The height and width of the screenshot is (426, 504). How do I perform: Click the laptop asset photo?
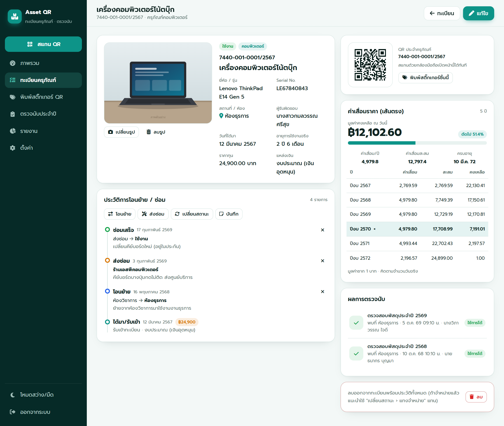[x=158, y=83]
